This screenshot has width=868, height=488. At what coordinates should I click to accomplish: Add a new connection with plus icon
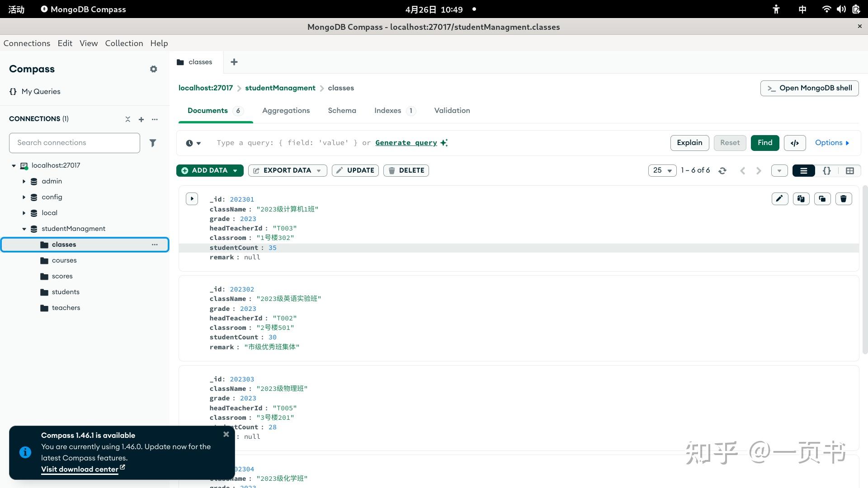pyautogui.click(x=141, y=119)
